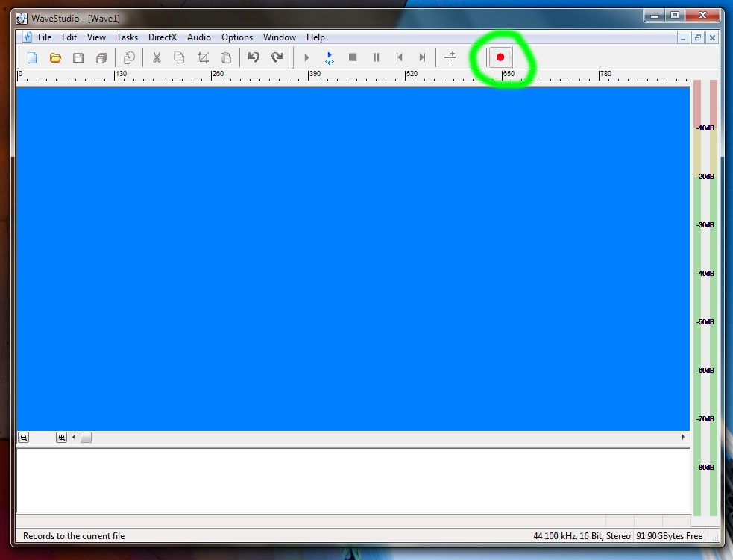Open the Tasks menu
The width and height of the screenshot is (733, 560).
tap(128, 37)
